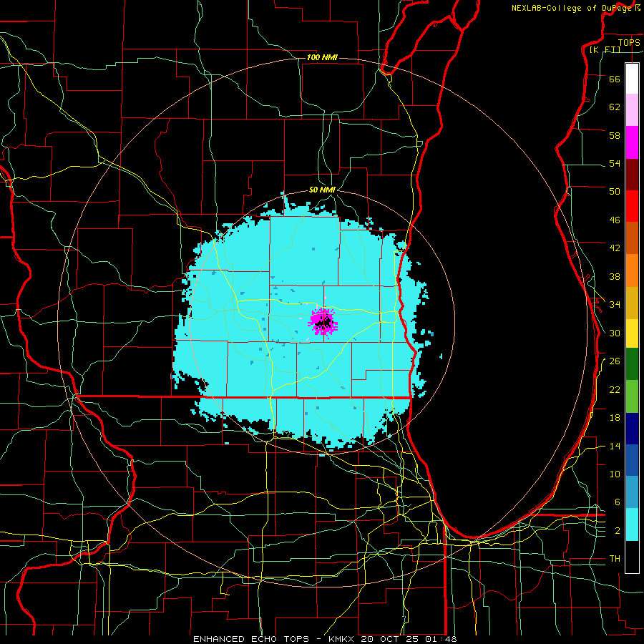Select the light pink legend color band
This screenshot has width=644, height=644.
click(632, 109)
